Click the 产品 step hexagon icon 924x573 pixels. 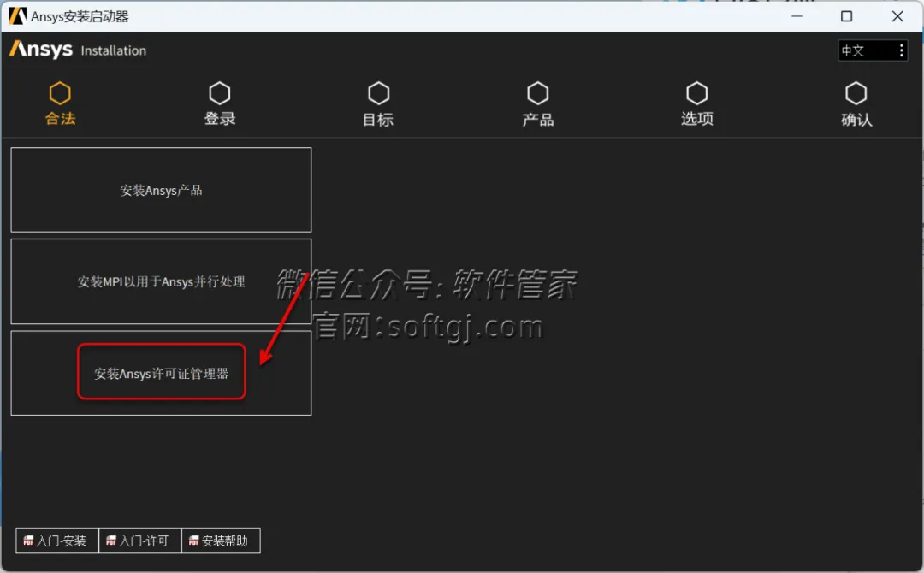[x=538, y=93]
